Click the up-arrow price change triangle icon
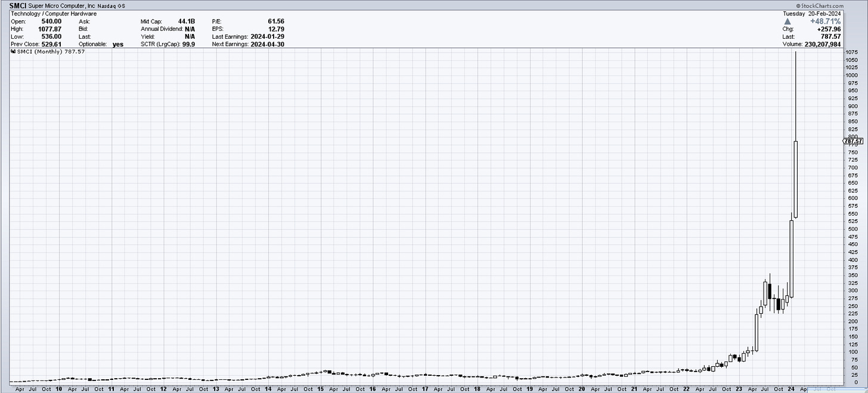868x393 pixels. [x=787, y=21]
